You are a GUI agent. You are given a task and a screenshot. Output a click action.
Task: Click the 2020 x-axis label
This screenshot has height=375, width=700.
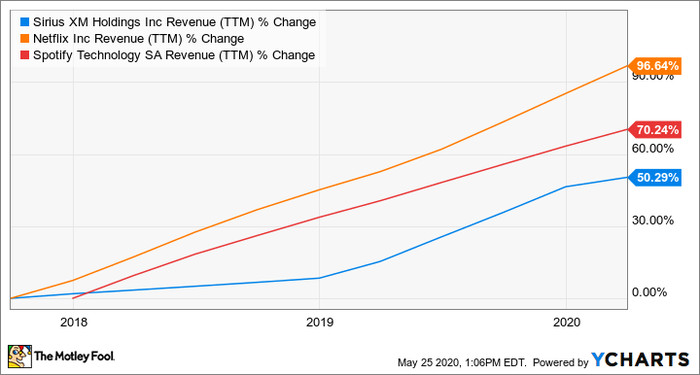[x=566, y=322]
